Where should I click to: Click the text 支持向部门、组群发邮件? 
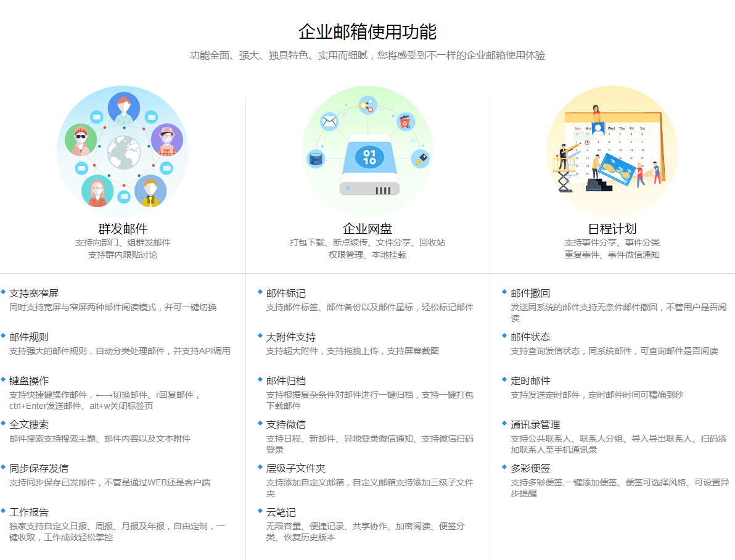click(x=123, y=242)
